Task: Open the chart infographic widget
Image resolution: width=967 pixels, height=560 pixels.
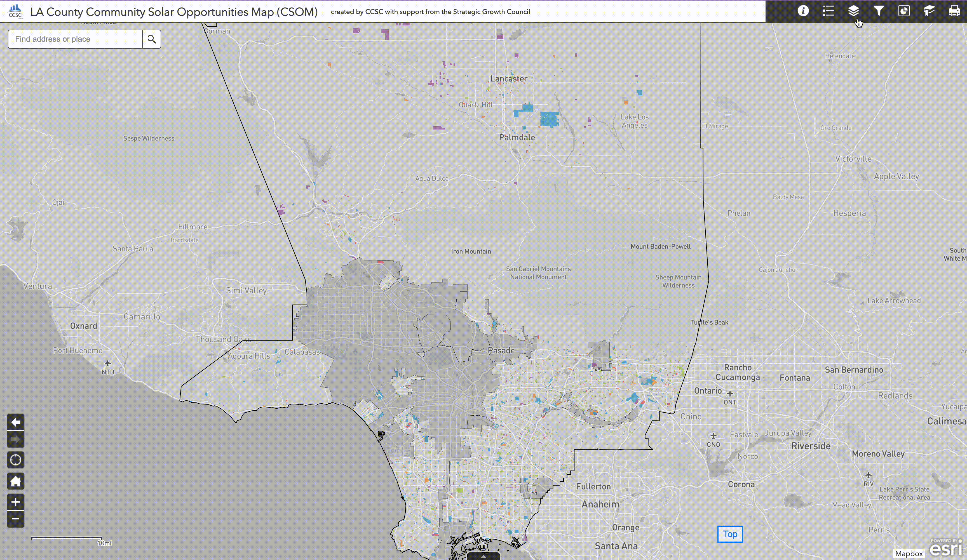Action: pyautogui.click(x=904, y=11)
